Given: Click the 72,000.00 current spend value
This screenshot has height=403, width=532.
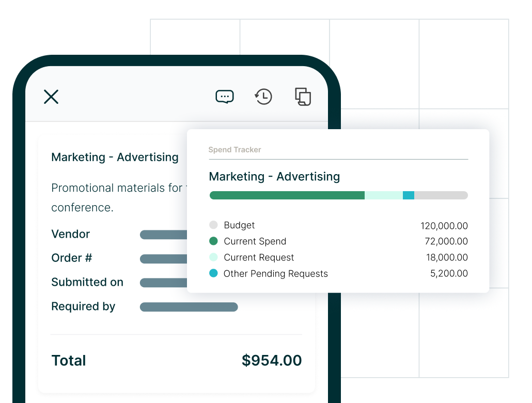Looking at the screenshot, I should pyautogui.click(x=446, y=241).
